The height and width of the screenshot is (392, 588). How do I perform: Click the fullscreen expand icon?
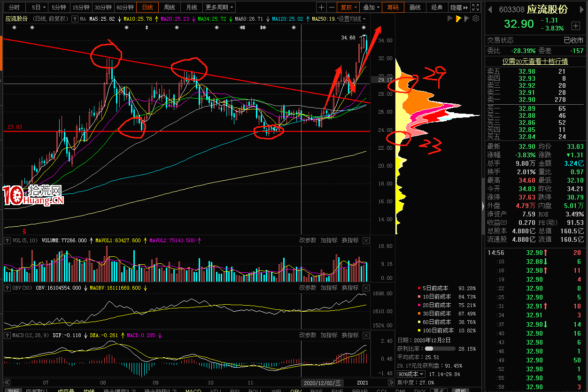475,8
